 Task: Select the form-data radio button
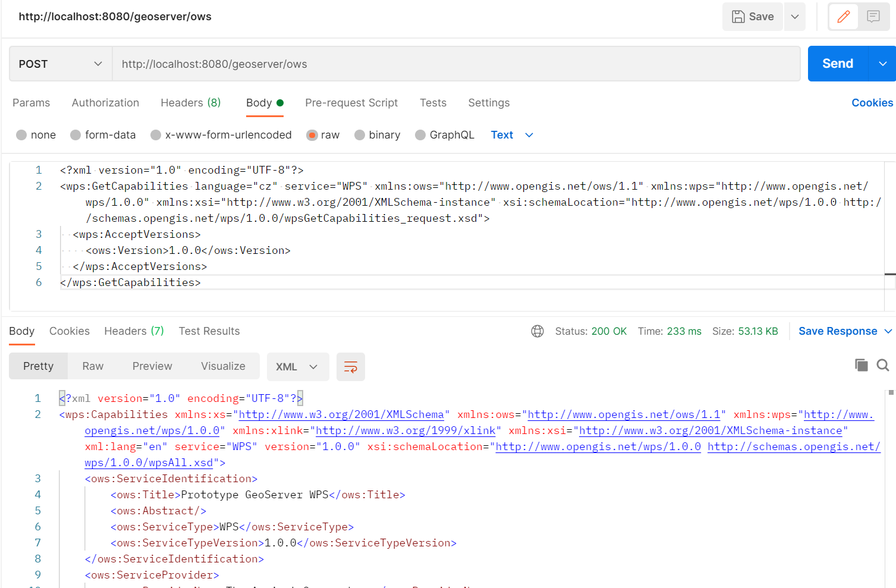[x=76, y=135]
